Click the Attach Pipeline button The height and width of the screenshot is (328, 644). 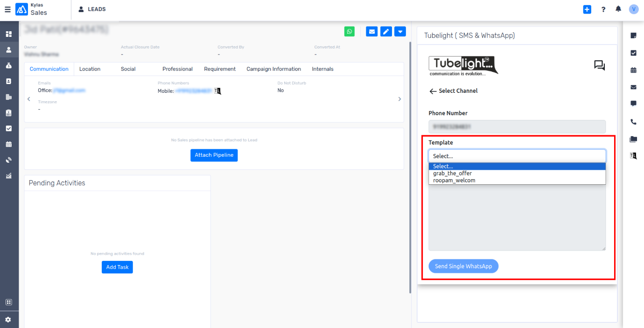tap(214, 155)
